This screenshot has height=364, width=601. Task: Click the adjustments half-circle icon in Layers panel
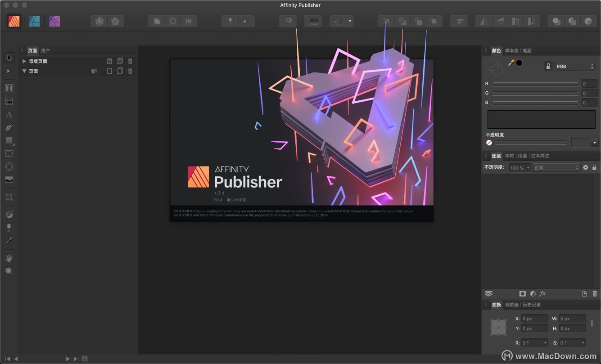point(533,293)
